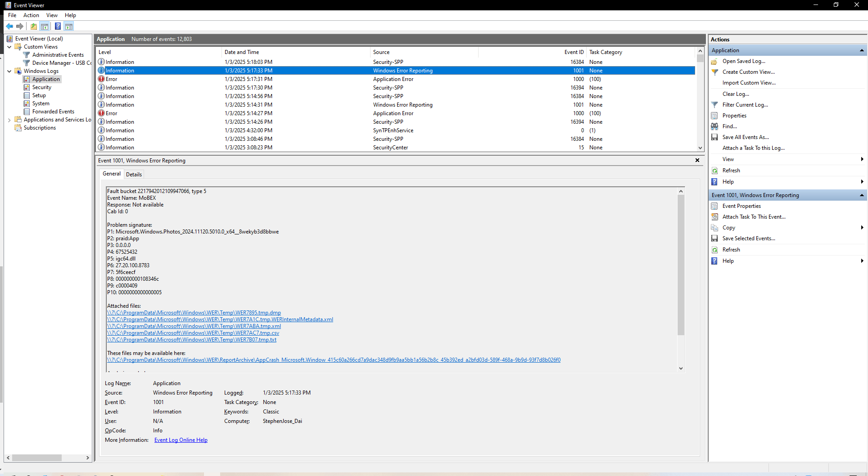Click the Forward arrow toolbar icon
The image size is (868, 476).
(x=20, y=26)
